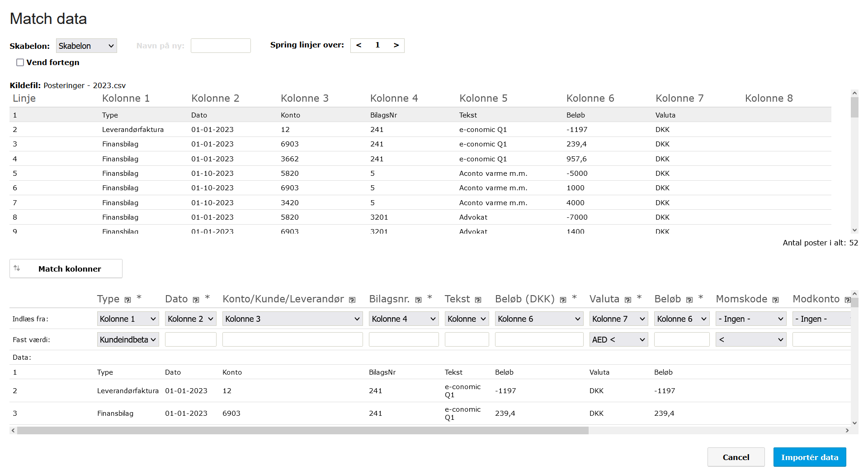Click the help icon next to Dato
This screenshot has height=470, width=868.
click(x=196, y=300)
